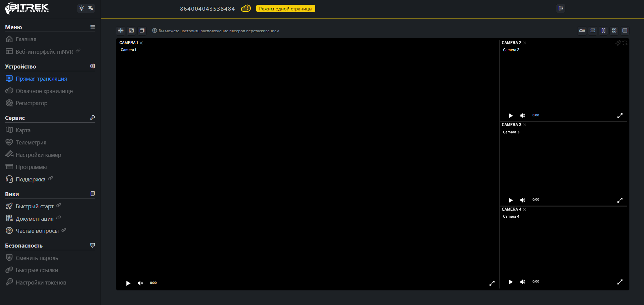The image size is (644, 305).
Task: Play the Camera 1 video stream
Action: [128, 283]
